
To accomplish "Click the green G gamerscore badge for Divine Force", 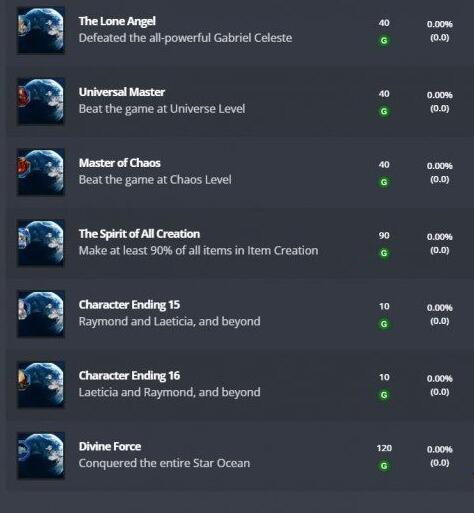I will pos(384,466).
